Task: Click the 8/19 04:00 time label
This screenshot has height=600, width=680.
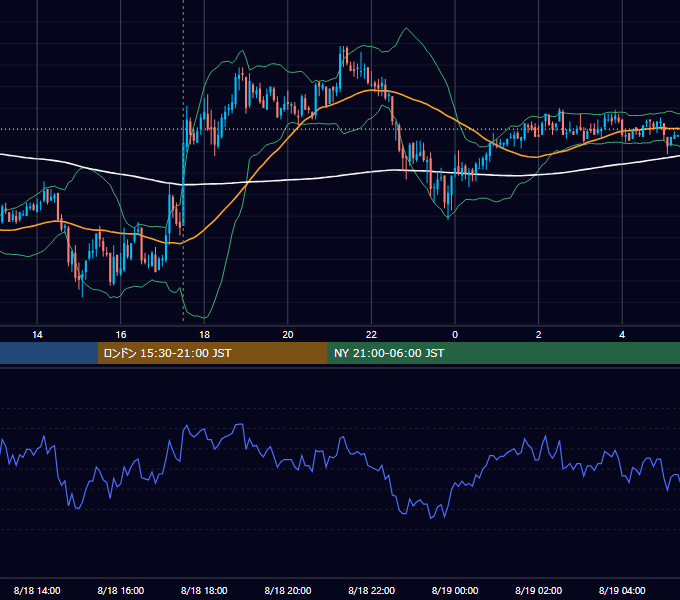Action: tap(622, 590)
